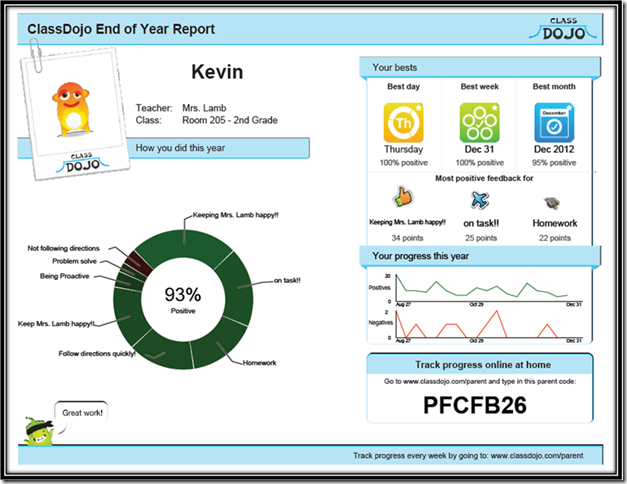Open classdojo.com/parent link in Track progress box
The width and height of the screenshot is (627, 484).
[x=445, y=381]
